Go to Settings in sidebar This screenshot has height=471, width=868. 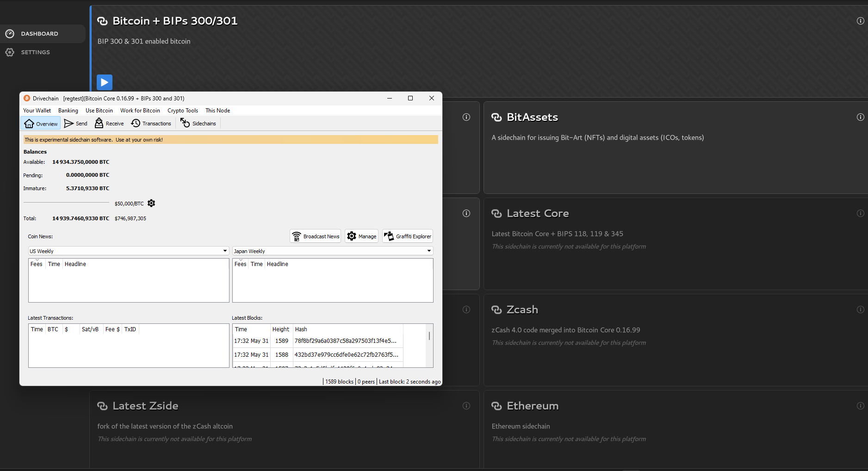[35, 52]
